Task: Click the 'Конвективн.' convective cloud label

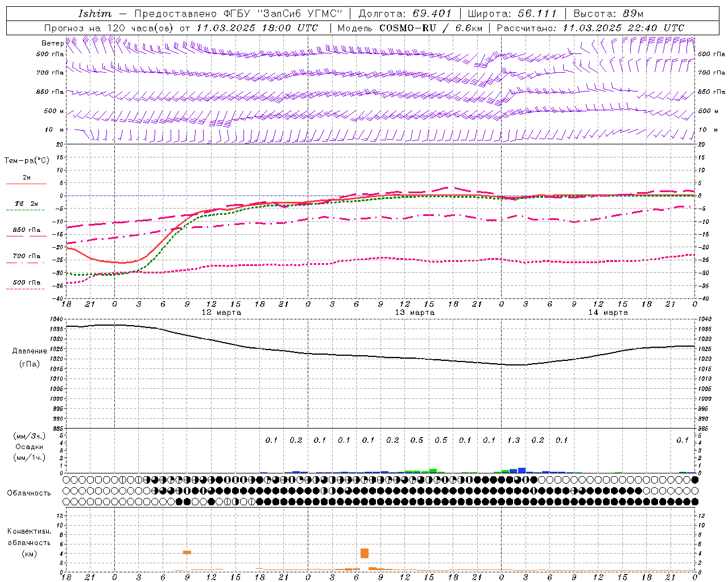Action: (29, 531)
